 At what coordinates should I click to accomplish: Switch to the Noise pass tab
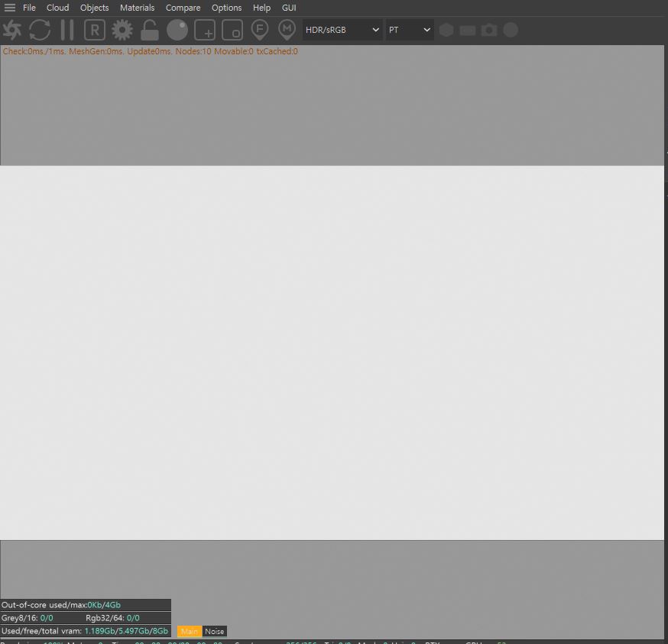(215, 631)
